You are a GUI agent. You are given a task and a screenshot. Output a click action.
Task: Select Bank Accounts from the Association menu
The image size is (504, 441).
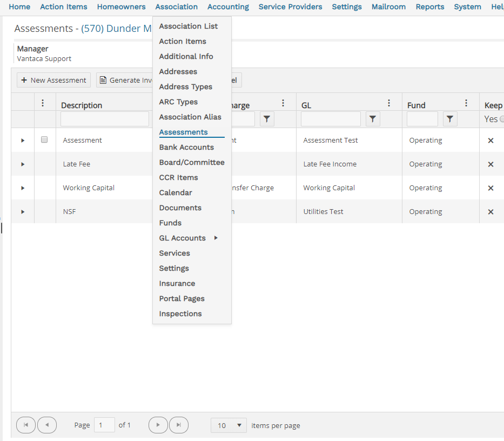point(186,147)
